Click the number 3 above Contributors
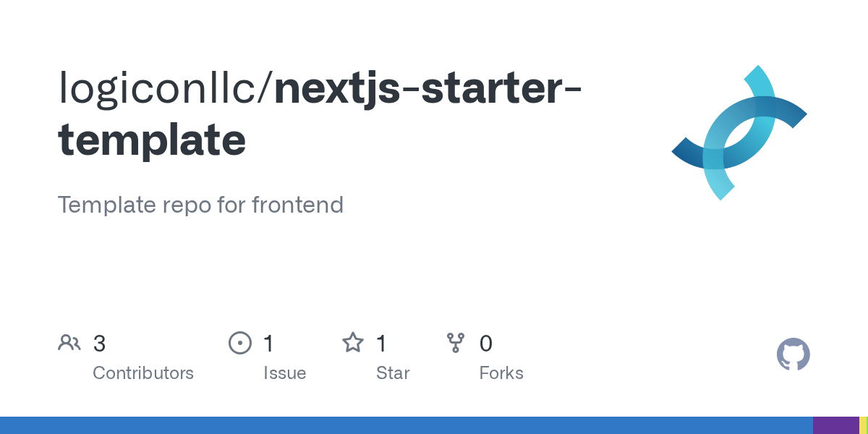Screen dimensions: 868x434 [x=99, y=344]
